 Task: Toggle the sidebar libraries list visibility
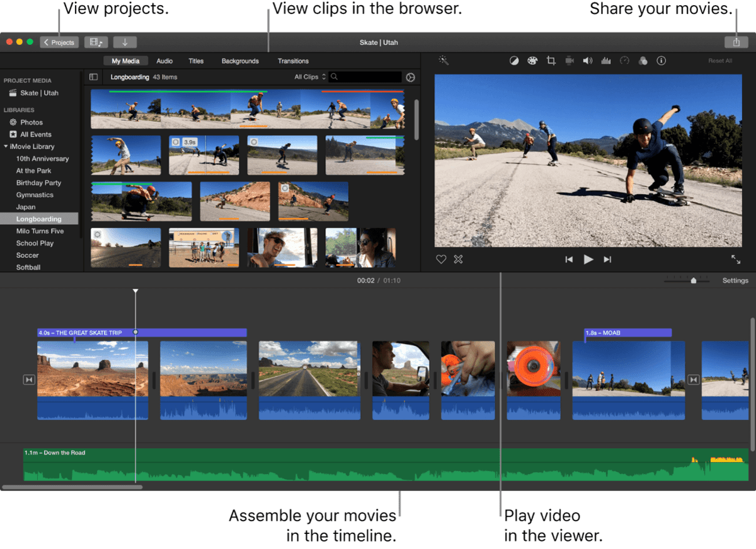click(93, 77)
